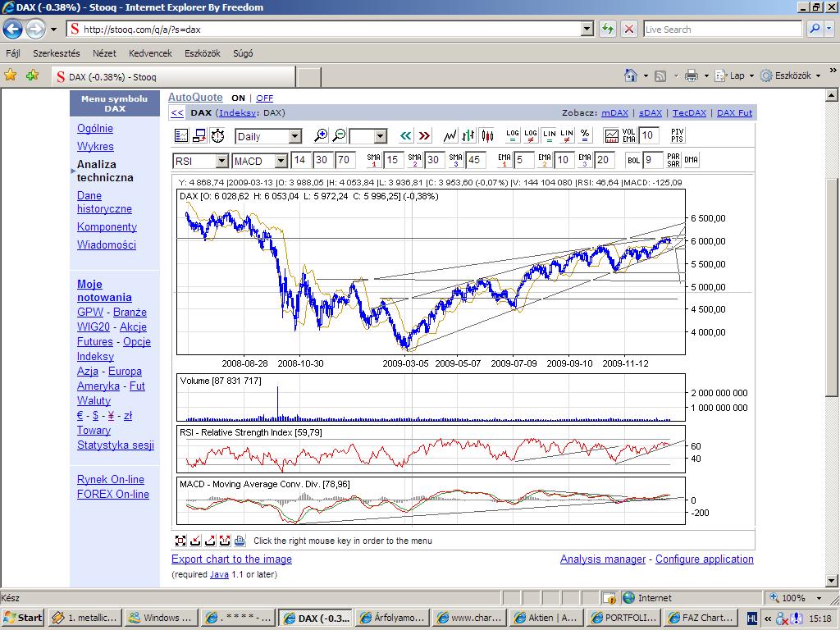840x630 pixels.
Task: Click the EMA 3 period field showing 20
Action: (x=605, y=160)
